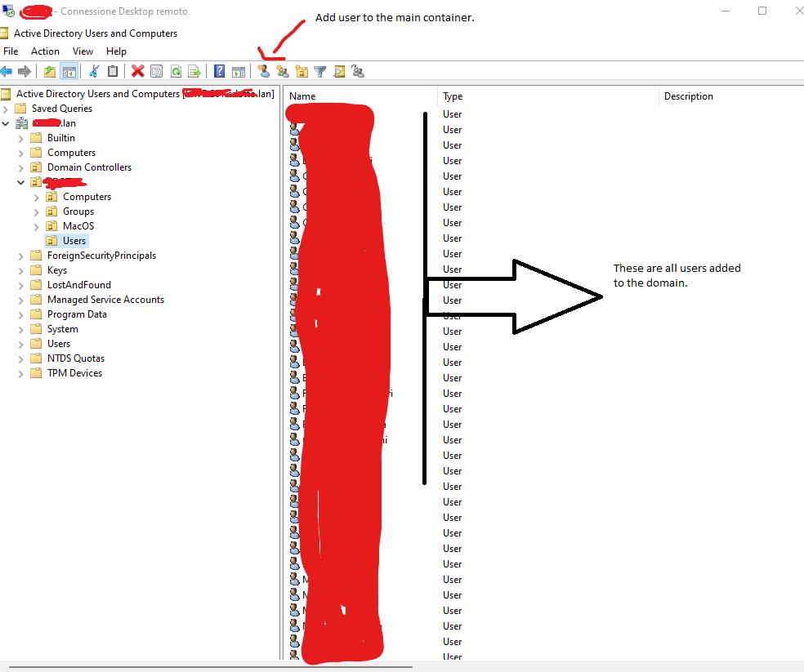Open the View menu

tap(83, 51)
